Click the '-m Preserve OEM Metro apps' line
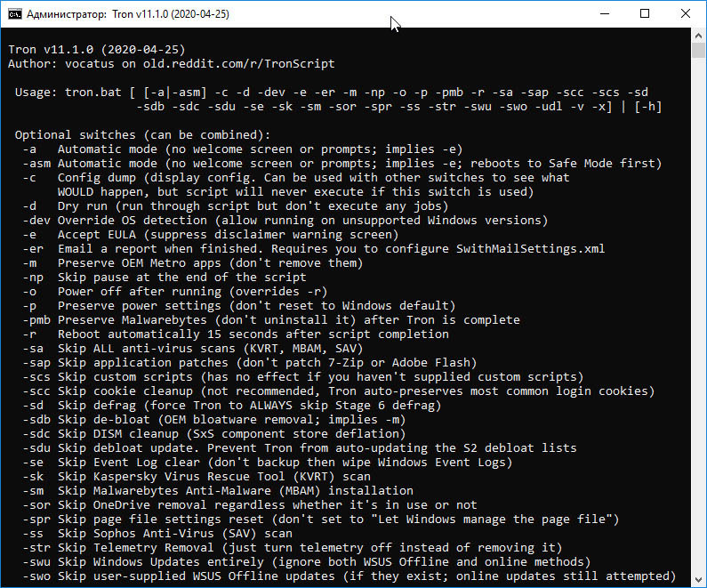 pyautogui.click(x=192, y=263)
